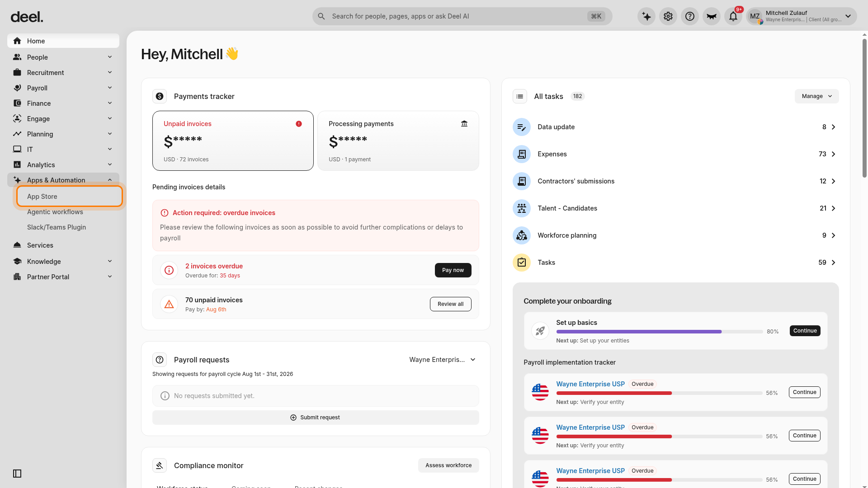Open Agentic workflows page
This screenshot has width=868, height=488.
click(x=55, y=212)
